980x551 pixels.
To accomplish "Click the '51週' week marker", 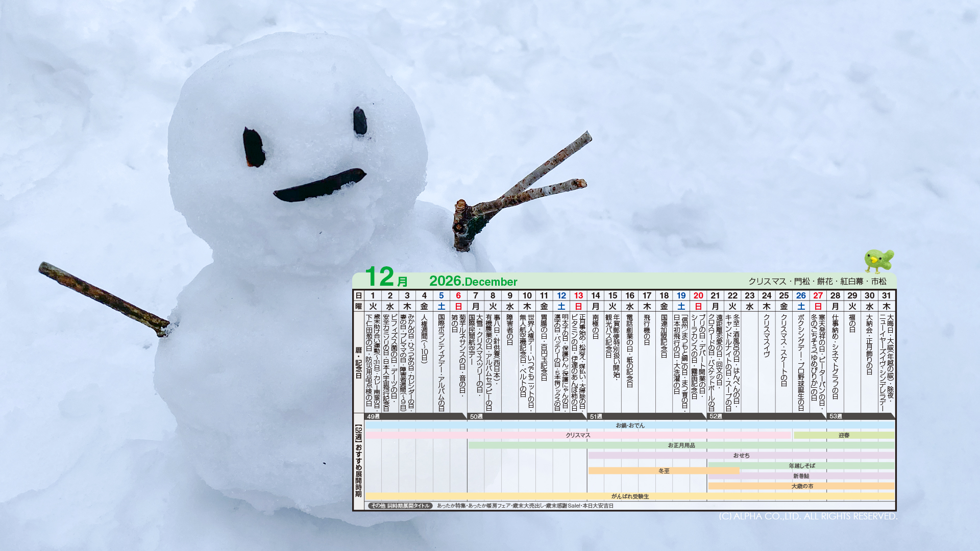I will coord(596,416).
